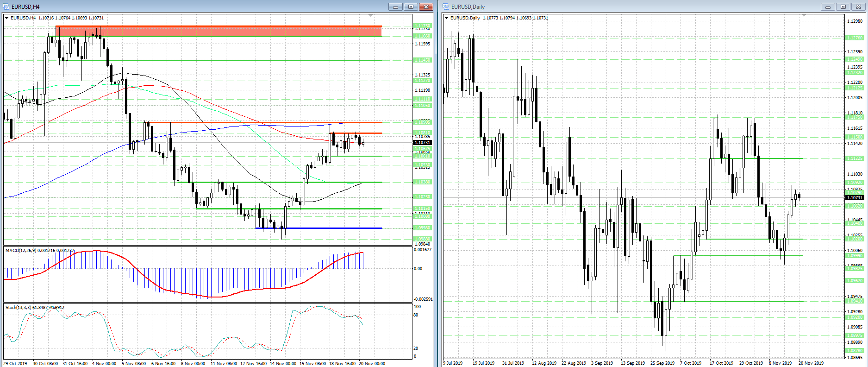
Task: Close the EURUSD,H4 chart window
Action: point(425,6)
